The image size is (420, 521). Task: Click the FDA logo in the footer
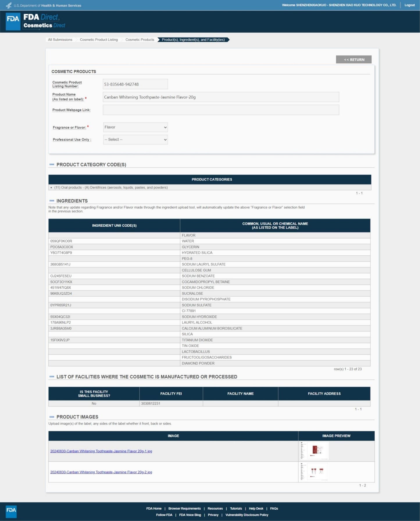coord(11,511)
